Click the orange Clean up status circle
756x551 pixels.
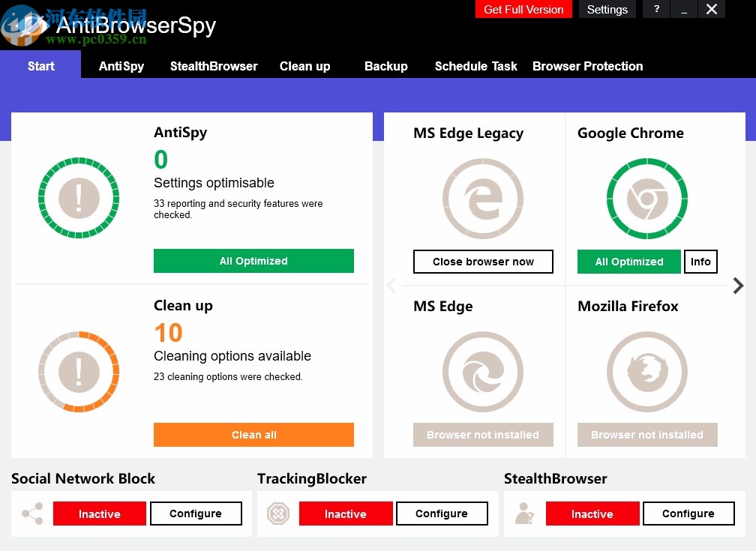pos(79,372)
